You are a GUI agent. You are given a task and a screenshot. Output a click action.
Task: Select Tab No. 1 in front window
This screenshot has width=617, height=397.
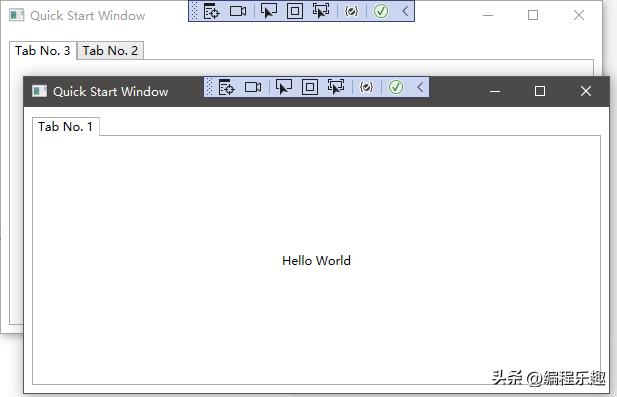tap(65, 127)
